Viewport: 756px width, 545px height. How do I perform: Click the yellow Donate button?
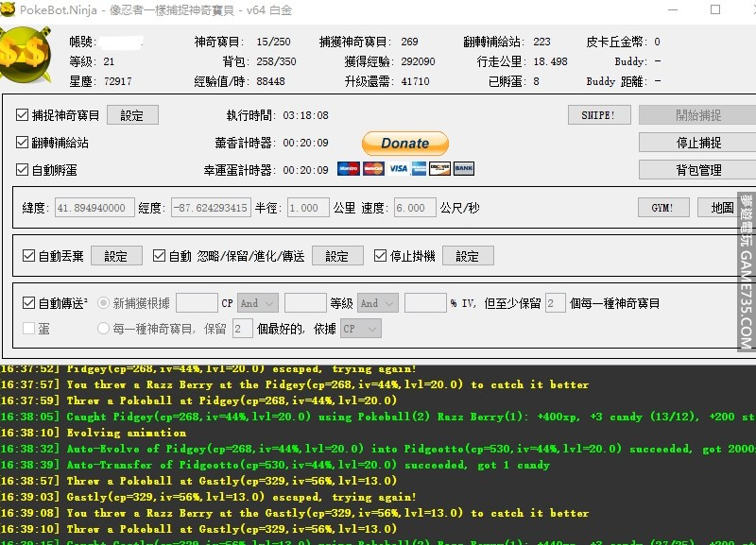point(405,144)
